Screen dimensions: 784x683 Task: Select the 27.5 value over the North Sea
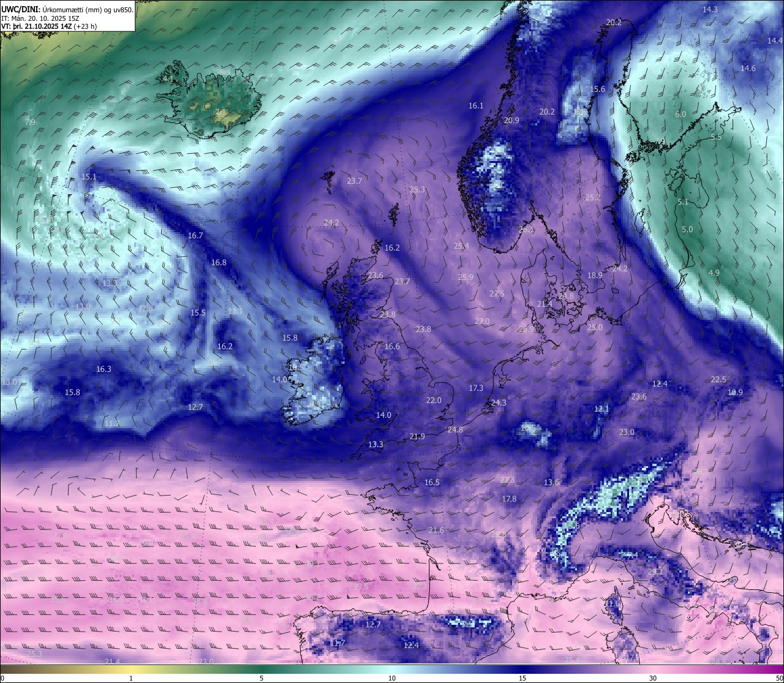click(497, 293)
